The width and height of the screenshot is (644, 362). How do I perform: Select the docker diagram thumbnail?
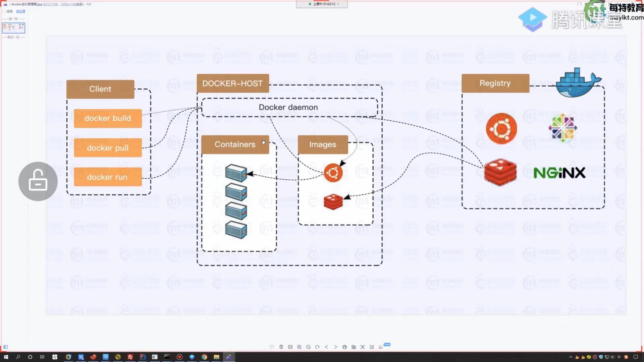pyautogui.click(x=13, y=27)
